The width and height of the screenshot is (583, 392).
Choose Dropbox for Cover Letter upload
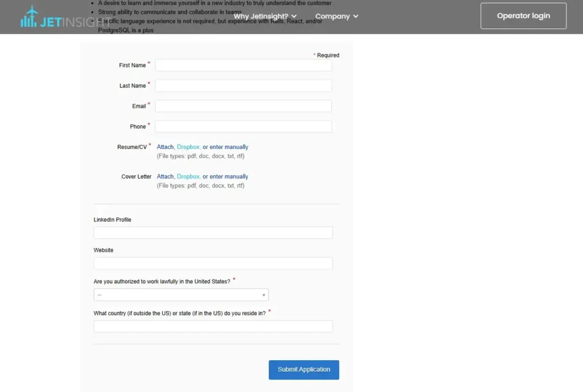pyautogui.click(x=188, y=176)
